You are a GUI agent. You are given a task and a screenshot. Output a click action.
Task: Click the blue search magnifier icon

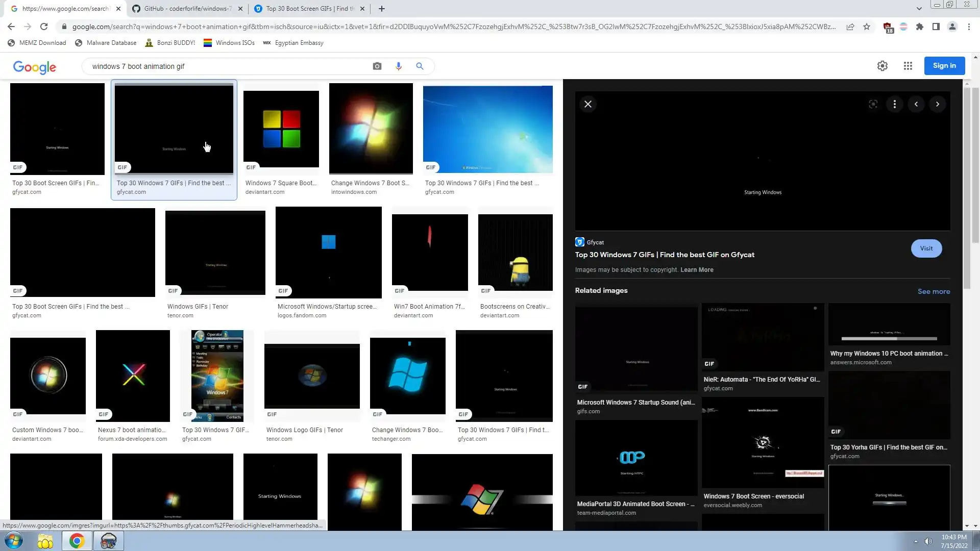coord(420,66)
